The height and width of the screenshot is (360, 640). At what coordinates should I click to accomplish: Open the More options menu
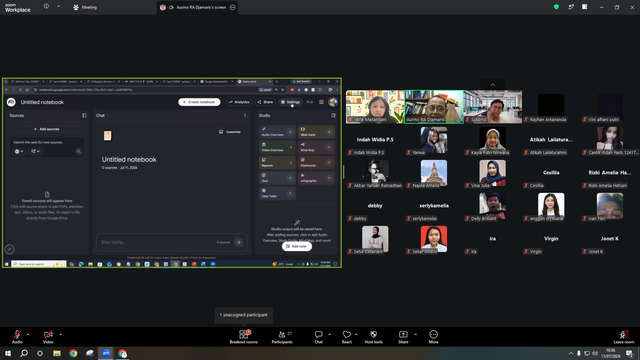[x=433, y=337]
